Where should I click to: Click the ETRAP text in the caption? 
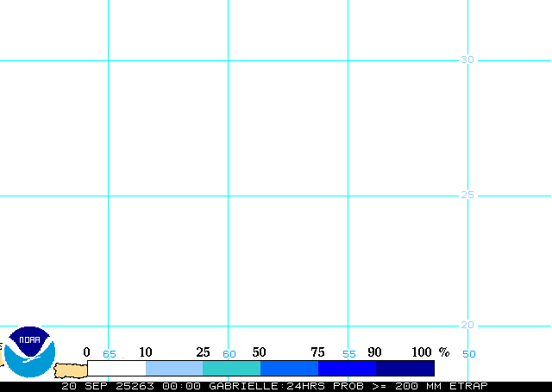tap(470, 386)
